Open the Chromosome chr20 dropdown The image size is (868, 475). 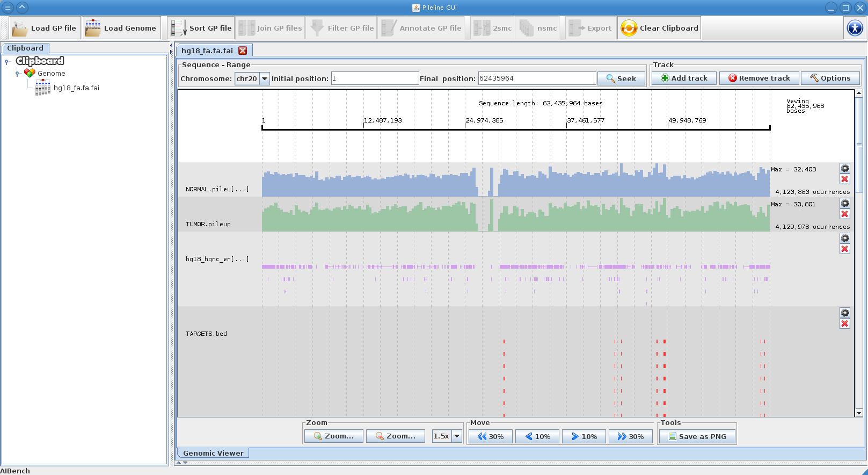[264, 78]
